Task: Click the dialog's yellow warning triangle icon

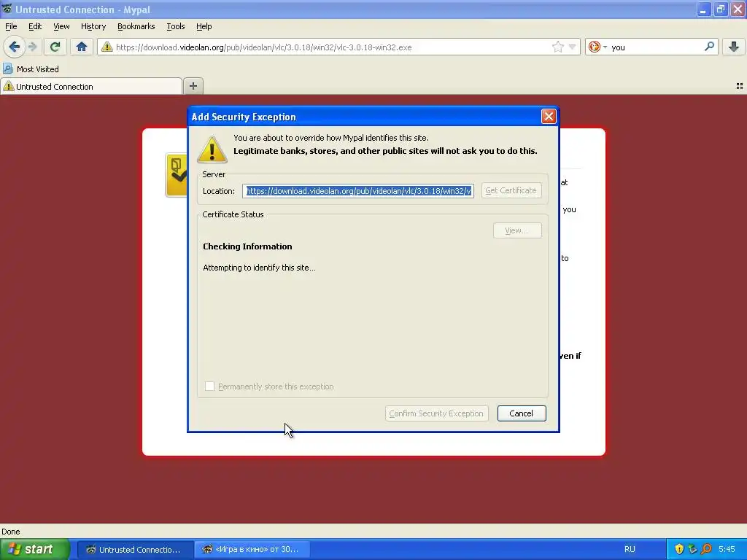Action: (212, 149)
